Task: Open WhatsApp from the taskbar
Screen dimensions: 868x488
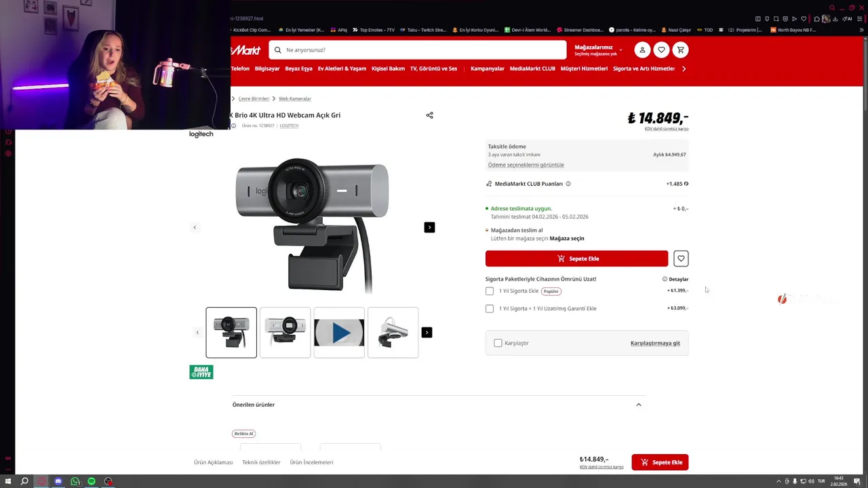Action: pyautogui.click(x=75, y=481)
